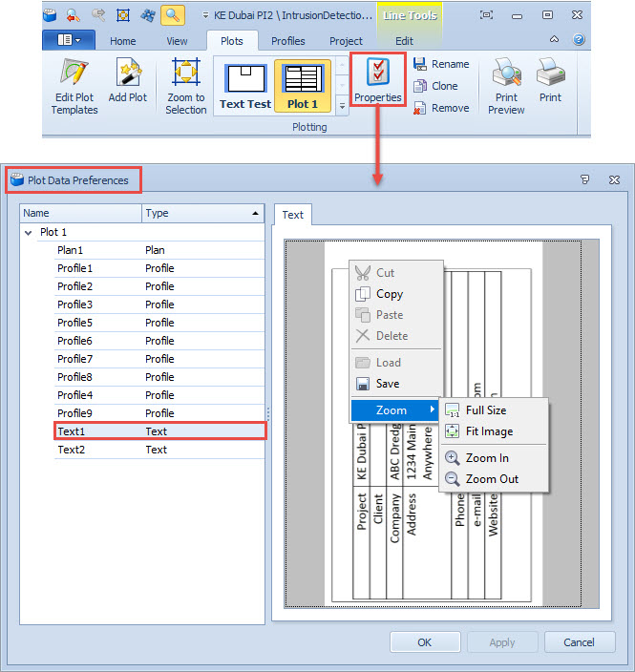Switch to the View ribbon tab

point(177,41)
